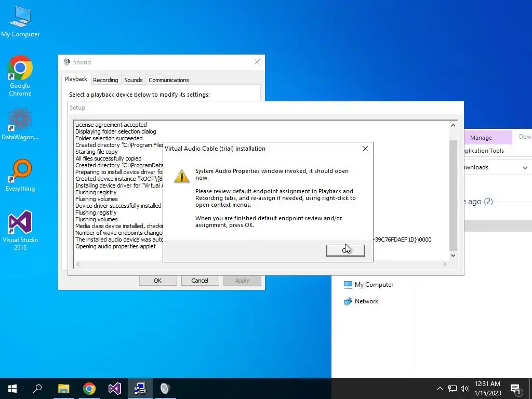
Task: Switch to the Playback tab
Action: 76,79
